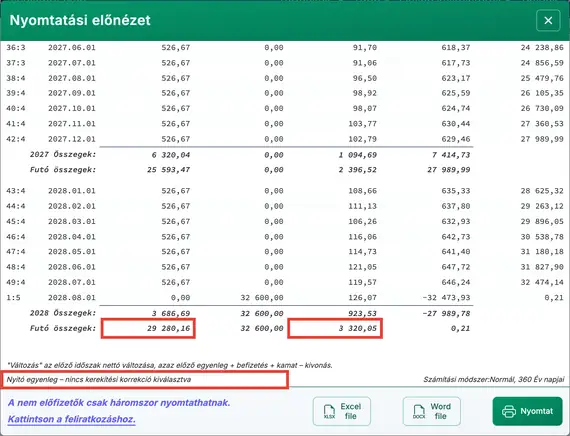This screenshot has width=570, height=436.
Task: Click the running interest 2 396,52
Action: coord(357,170)
